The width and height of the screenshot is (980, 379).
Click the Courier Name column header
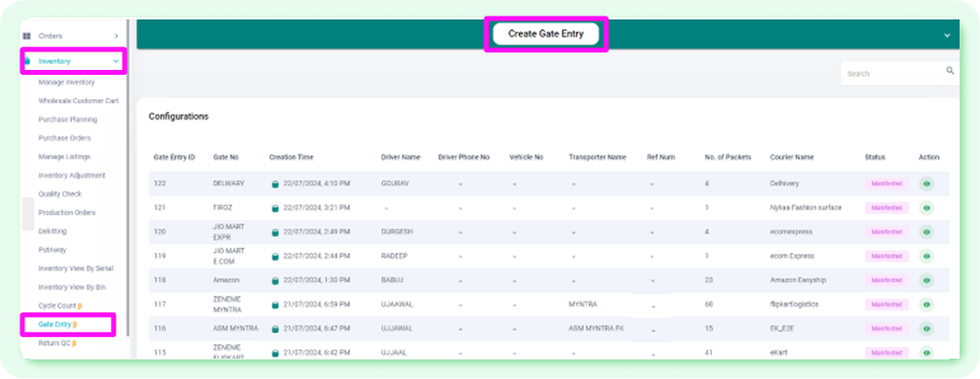(791, 157)
